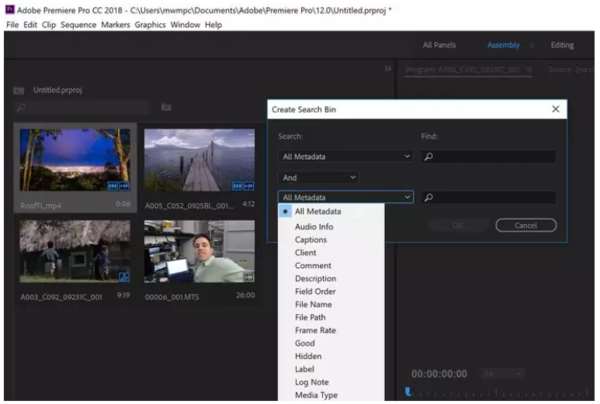Select the A003_C092 hut clip thumbnail
Viewport: 600px width, 404px height.
[x=75, y=251]
